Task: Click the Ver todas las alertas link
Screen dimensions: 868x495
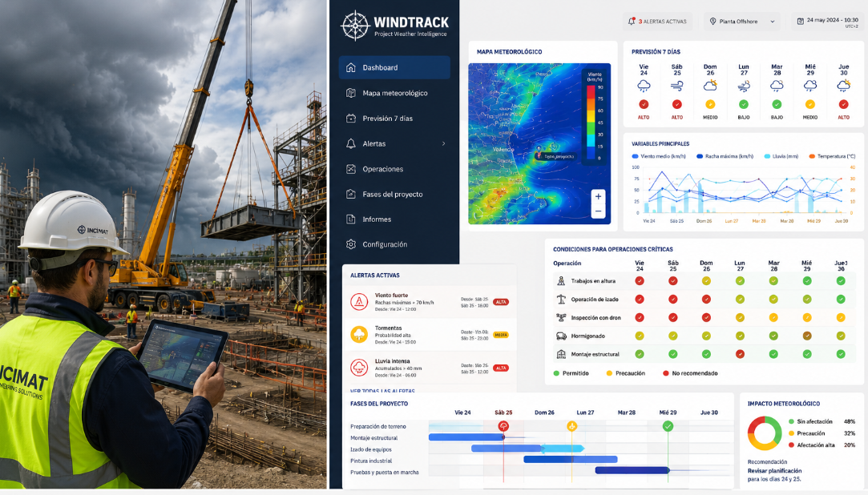Action: tap(382, 390)
